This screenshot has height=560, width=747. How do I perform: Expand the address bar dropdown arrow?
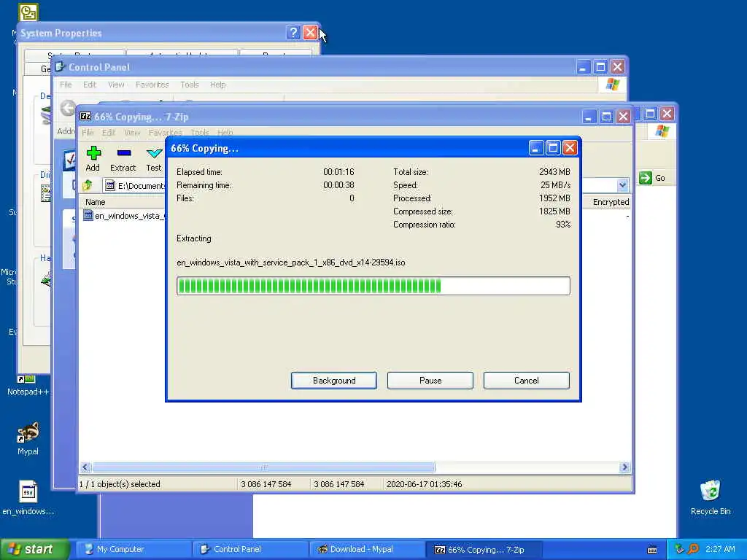point(622,184)
